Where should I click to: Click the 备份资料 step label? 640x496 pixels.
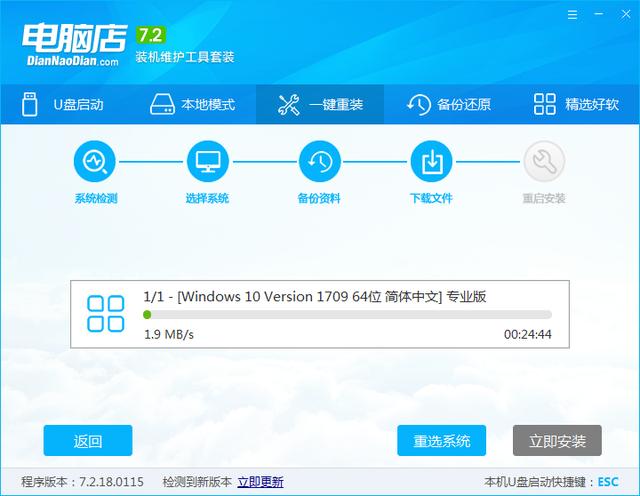pos(319,198)
